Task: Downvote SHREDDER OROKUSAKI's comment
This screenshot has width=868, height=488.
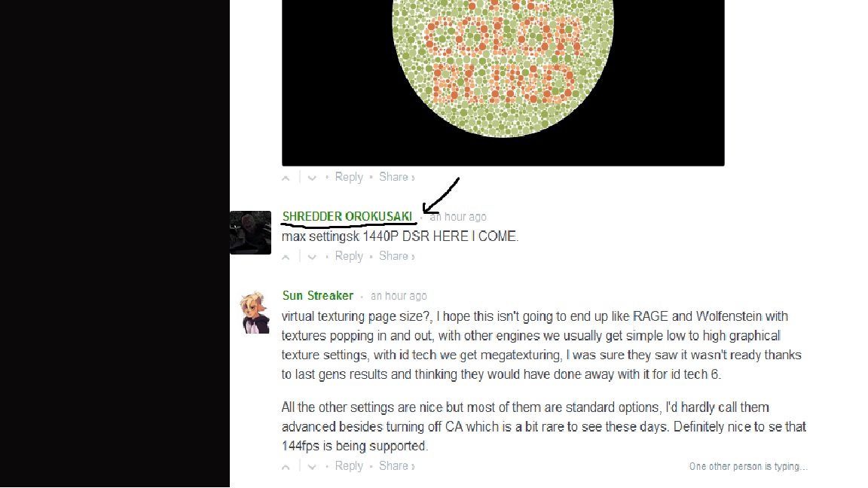Action: pos(312,258)
